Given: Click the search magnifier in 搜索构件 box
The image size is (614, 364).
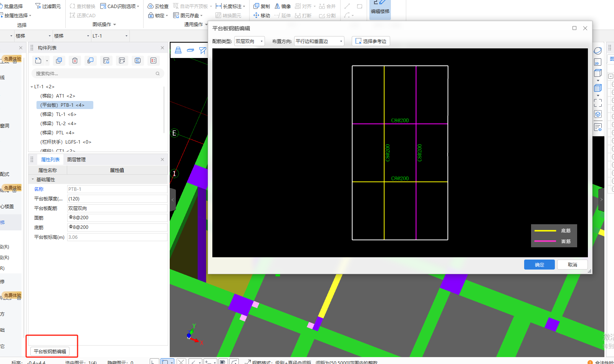Looking at the screenshot, I should pos(157,73).
